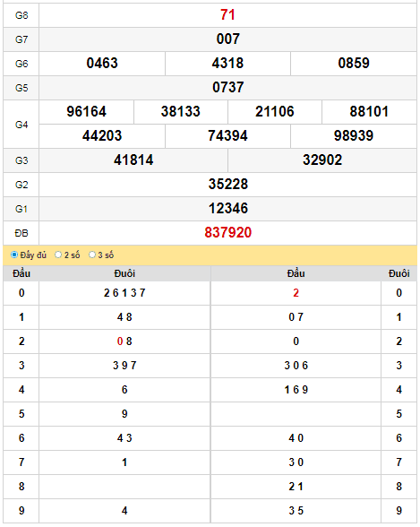420x527 pixels.
Task: Click the G1 result 12346
Action: pyautogui.click(x=228, y=208)
